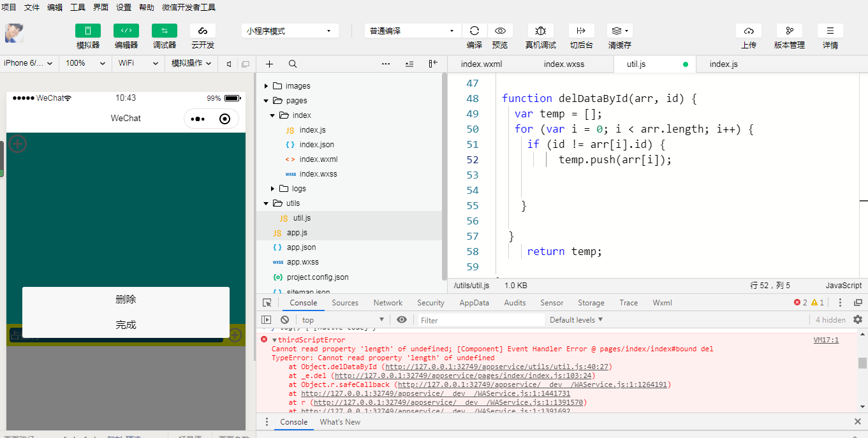Select app.js in file tree
Screen dimensions: 868x438
tap(297, 233)
